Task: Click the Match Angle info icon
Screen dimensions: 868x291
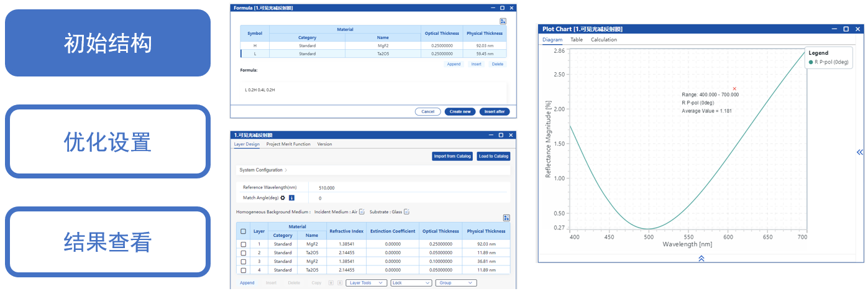Action: tap(291, 198)
